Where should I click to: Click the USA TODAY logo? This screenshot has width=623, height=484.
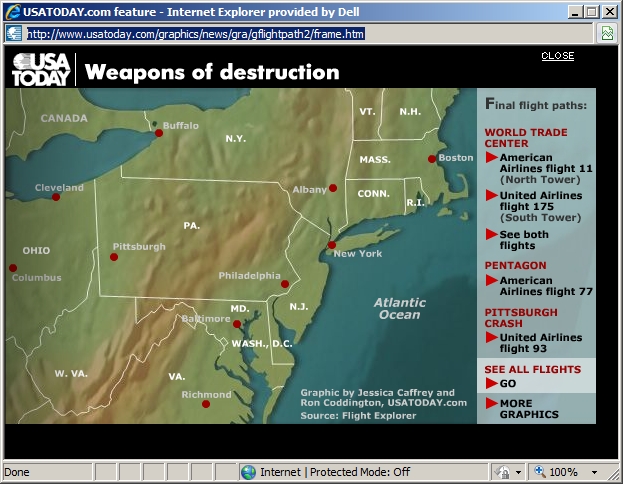pyautogui.click(x=41, y=70)
